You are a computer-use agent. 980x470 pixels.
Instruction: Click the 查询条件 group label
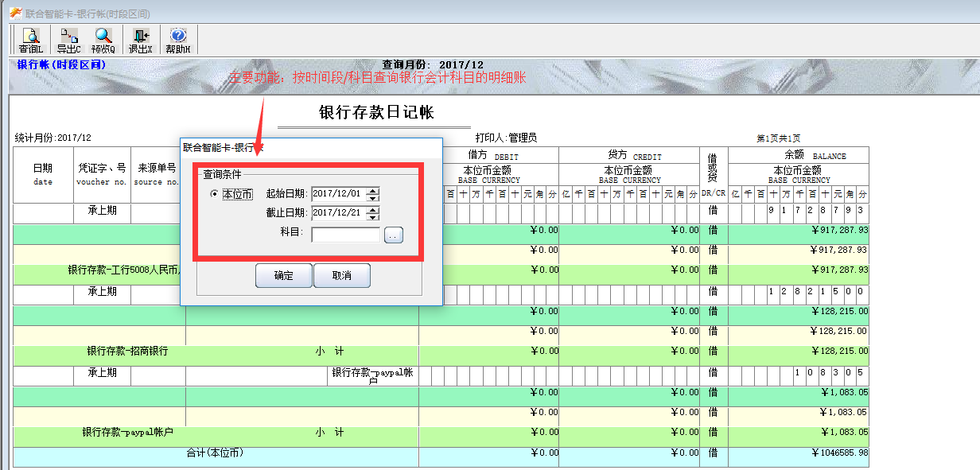coord(223,173)
